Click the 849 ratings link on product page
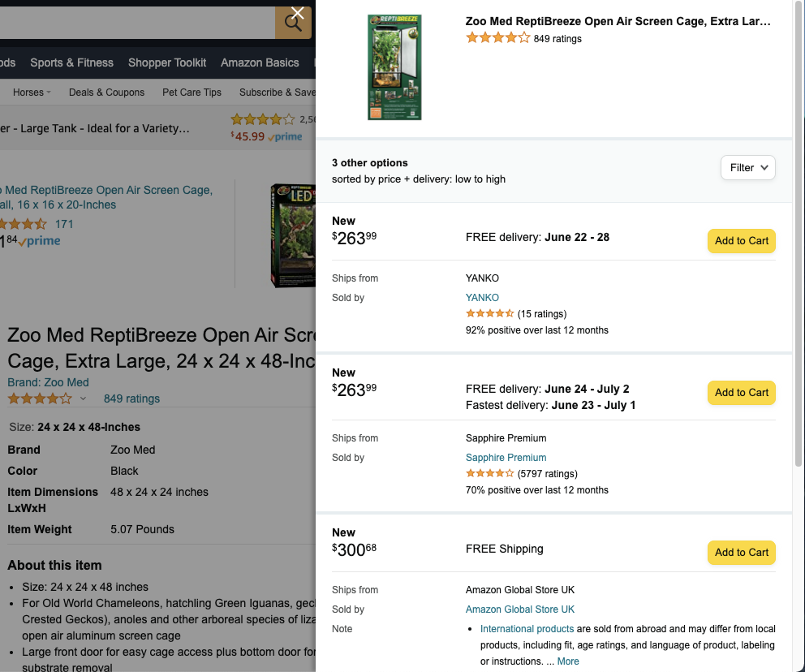This screenshot has height=672, width=805. coord(131,398)
